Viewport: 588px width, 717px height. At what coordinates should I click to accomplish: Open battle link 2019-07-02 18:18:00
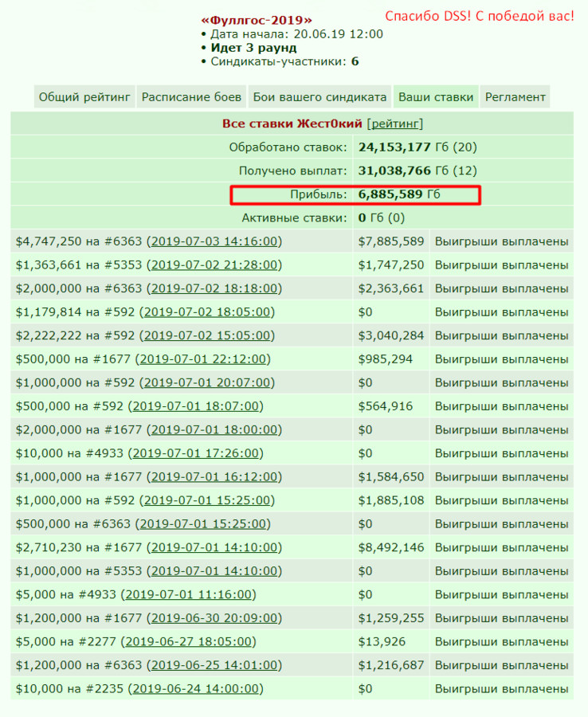tap(214, 288)
